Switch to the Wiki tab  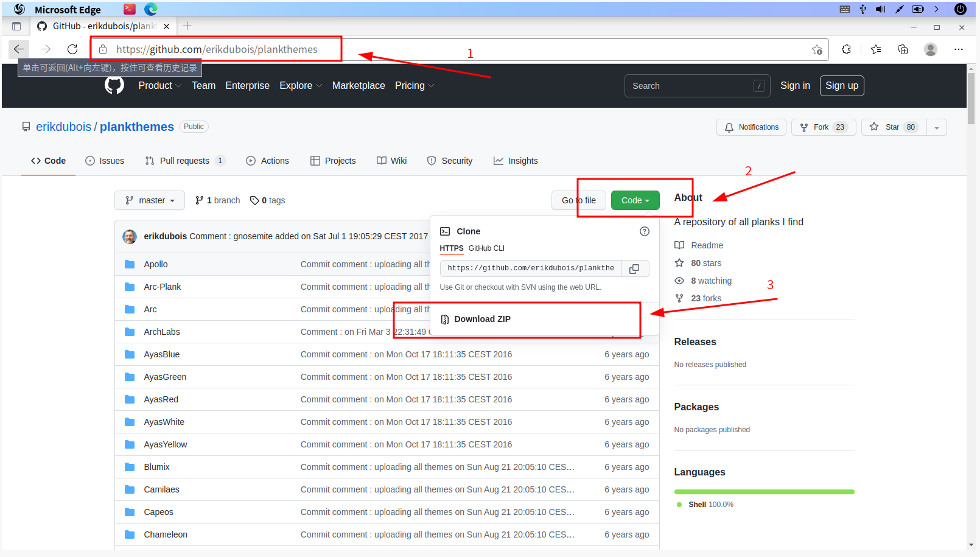(x=392, y=161)
